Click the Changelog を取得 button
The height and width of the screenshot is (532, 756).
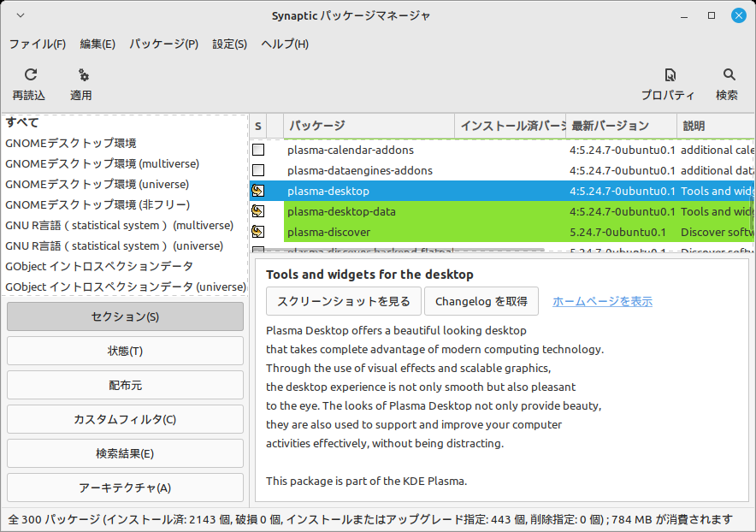(x=481, y=301)
